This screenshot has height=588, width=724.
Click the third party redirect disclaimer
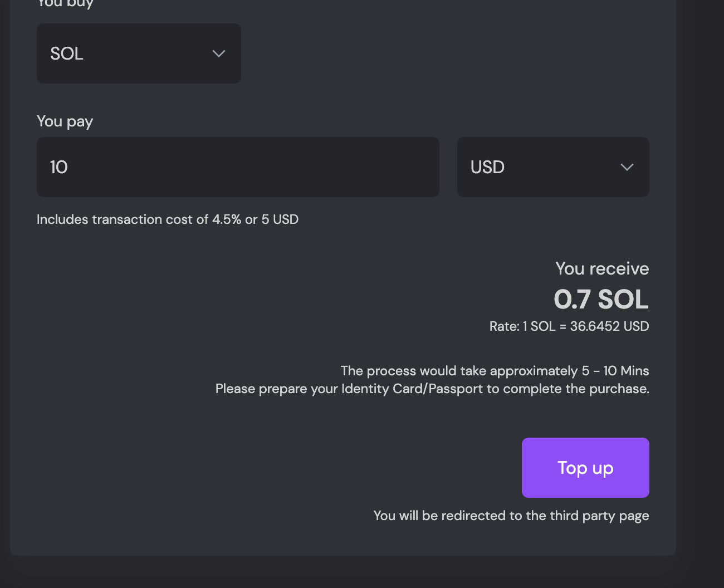(511, 516)
